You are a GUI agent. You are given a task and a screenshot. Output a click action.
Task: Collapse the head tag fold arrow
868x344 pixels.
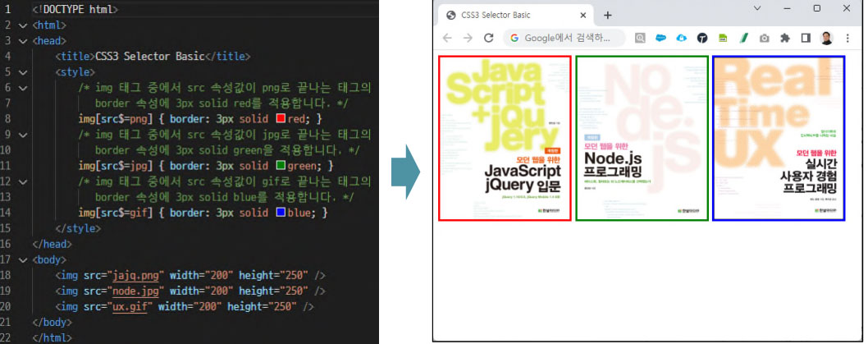coord(22,40)
